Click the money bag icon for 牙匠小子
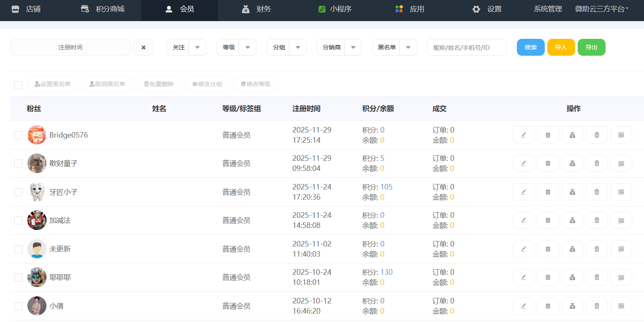Image resolution: width=644 pixels, height=322 pixels. (x=572, y=192)
